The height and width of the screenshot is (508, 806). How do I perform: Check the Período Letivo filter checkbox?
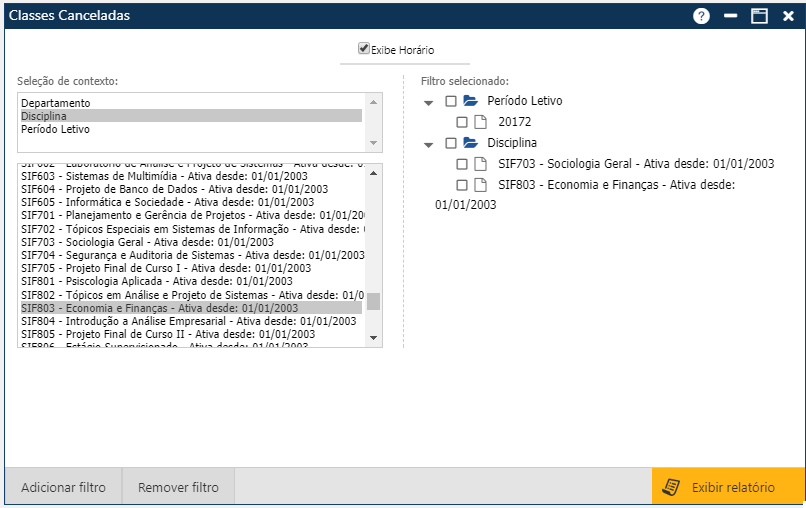coord(451,101)
